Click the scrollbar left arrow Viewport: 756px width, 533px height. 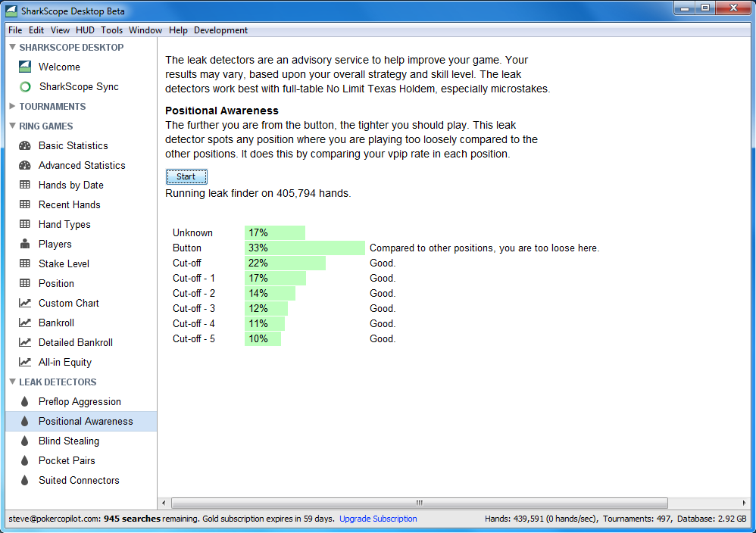click(x=164, y=503)
